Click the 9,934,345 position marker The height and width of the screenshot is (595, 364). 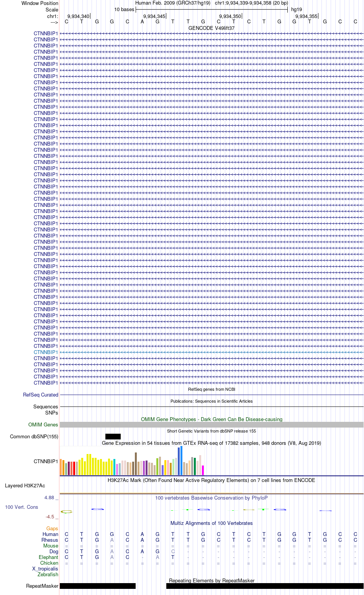[x=154, y=16]
